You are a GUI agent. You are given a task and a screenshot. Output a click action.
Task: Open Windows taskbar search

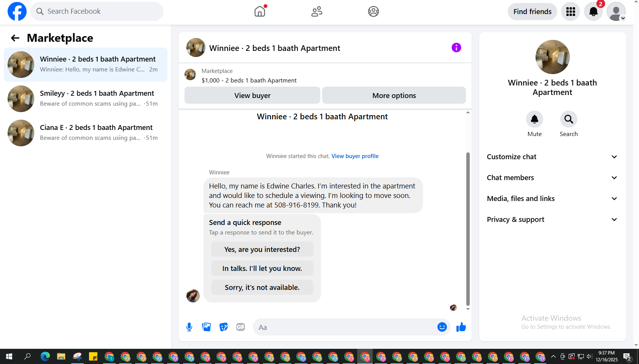(27, 356)
